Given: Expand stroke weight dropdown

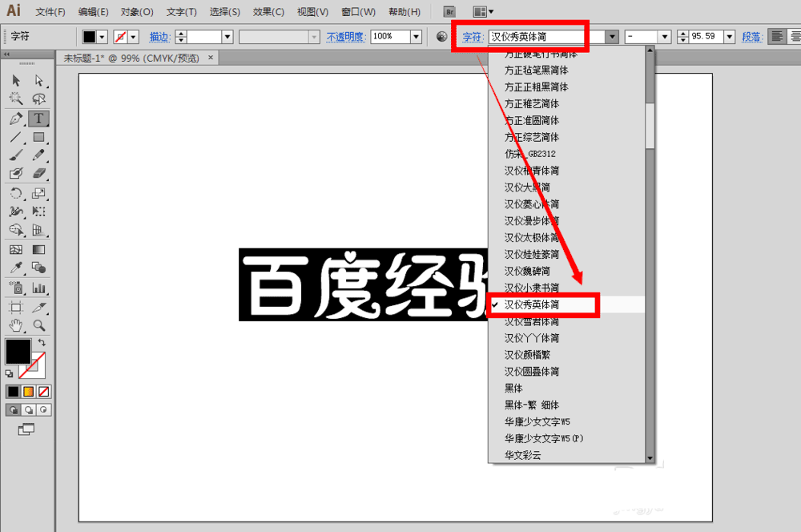Looking at the screenshot, I should coord(227,37).
